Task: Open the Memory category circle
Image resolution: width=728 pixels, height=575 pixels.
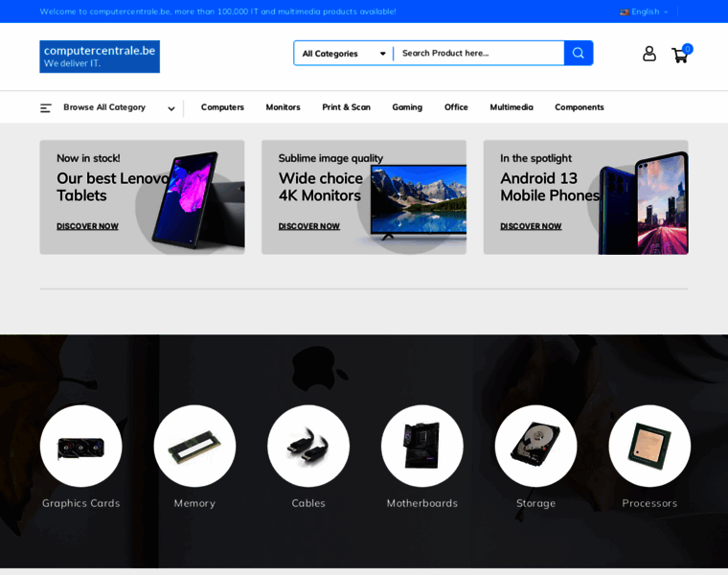Action: (x=194, y=446)
